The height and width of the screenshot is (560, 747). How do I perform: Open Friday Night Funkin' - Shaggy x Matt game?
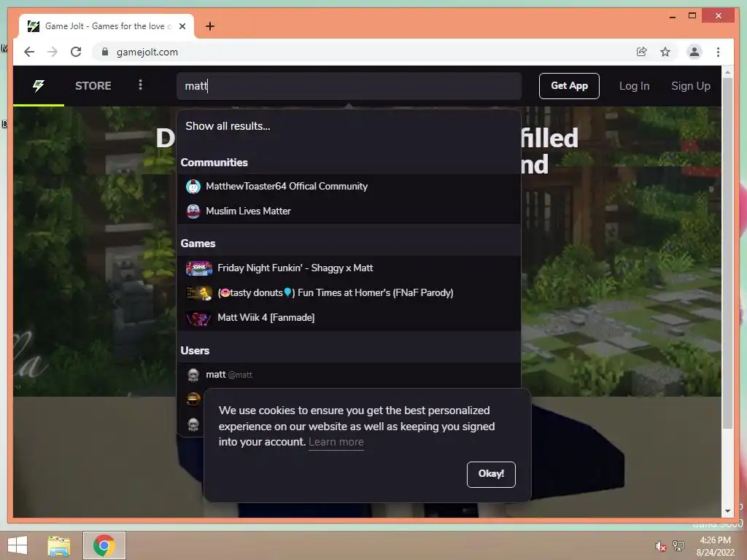point(349,268)
